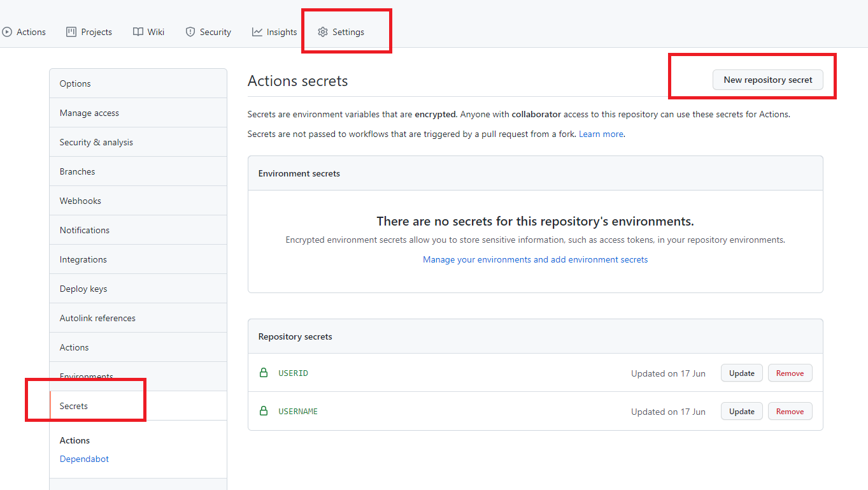
Task: Click USERID's Updated on 17 Jun text
Action: [x=668, y=373]
